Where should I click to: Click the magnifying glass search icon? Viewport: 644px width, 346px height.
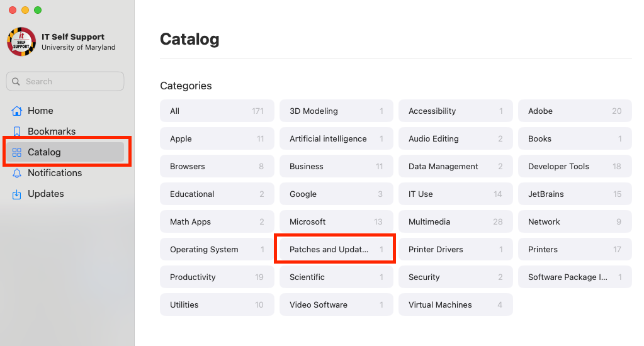point(16,82)
